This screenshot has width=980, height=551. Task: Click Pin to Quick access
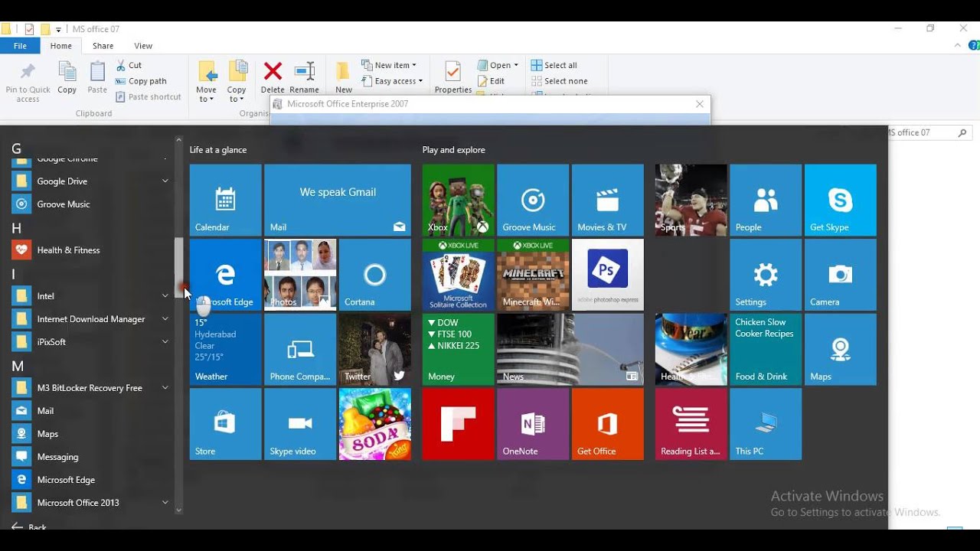28,82
